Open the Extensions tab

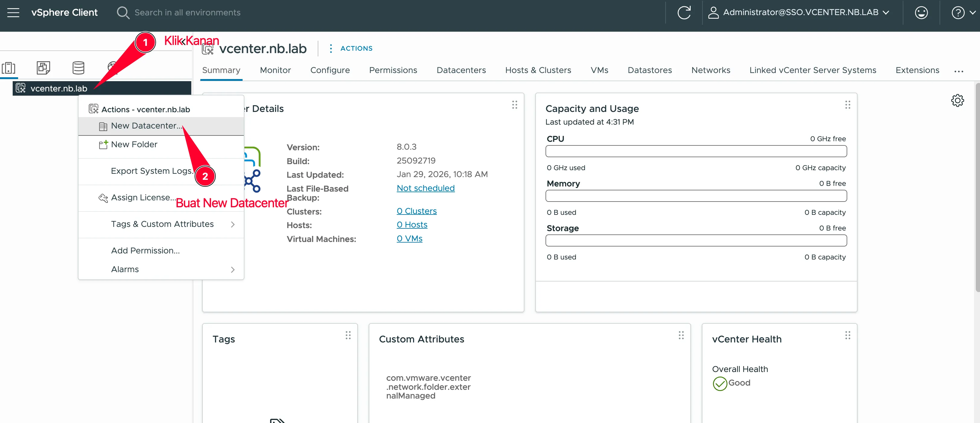pyautogui.click(x=917, y=70)
